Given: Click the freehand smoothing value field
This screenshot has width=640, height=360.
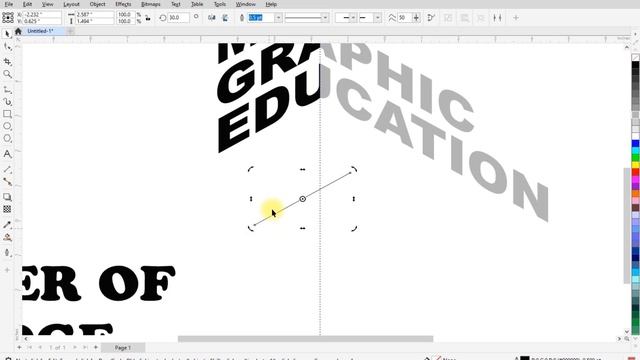Looking at the screenshot, I should 404,18.
